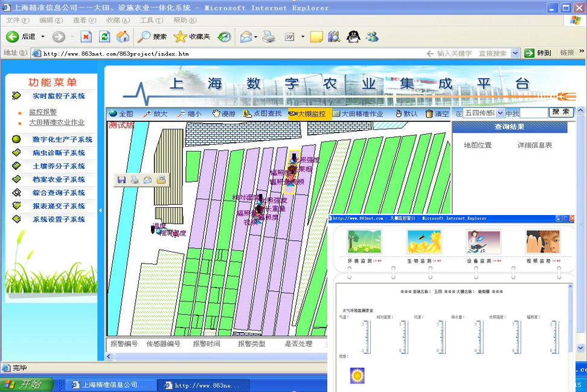Expand the address bar dropdown arrow
Image resolution: width=587 pixels, height=392 pixels.
pos(515,53)
